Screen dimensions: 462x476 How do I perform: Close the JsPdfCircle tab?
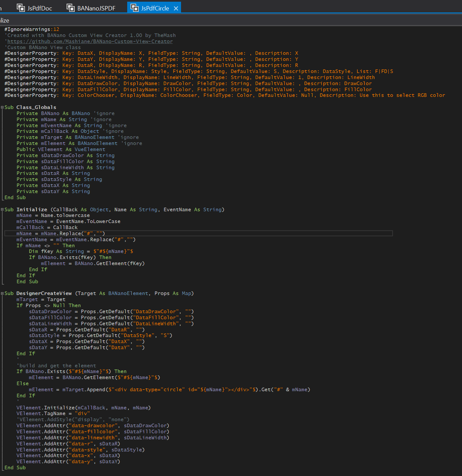176,8
